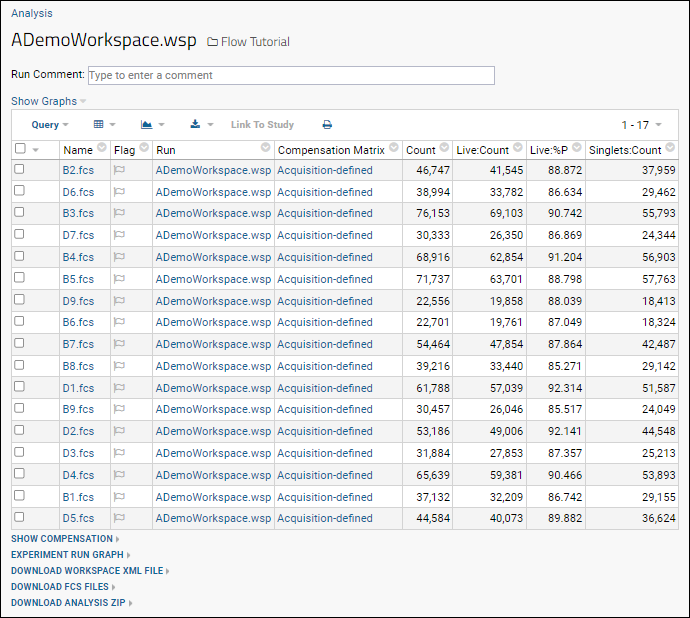690x618 pixels.
Task: Click the flag icon for B2.fcs
Action: pyautogui.click(x=120, y=170)
